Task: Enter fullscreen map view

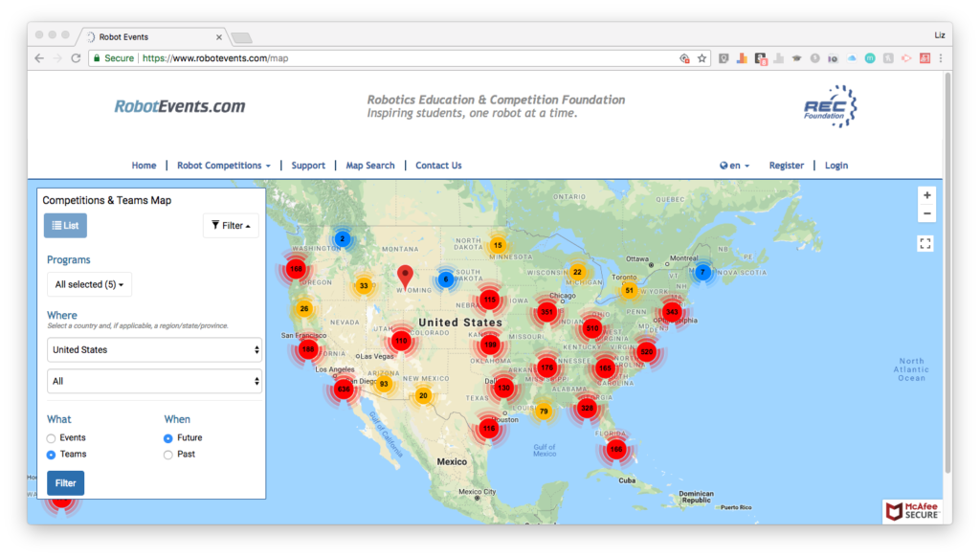Action: [x=925, y=243]
